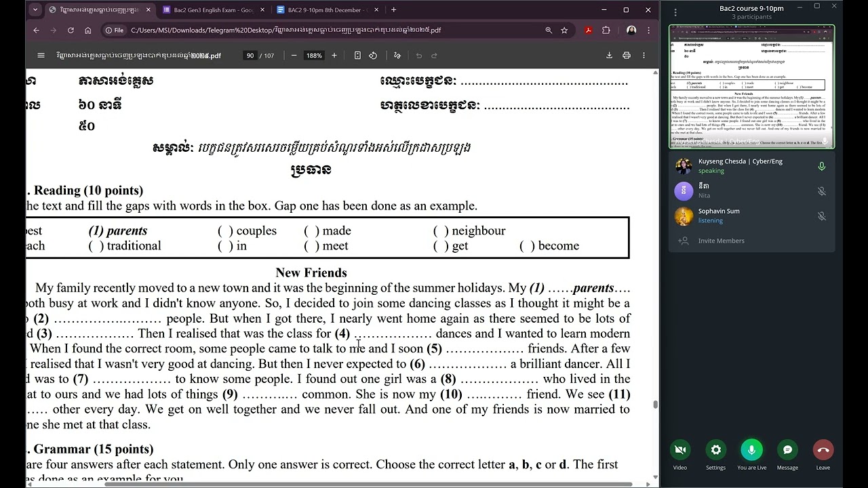Open the address bar zoom indicator
The image size is (868, 488).
[x=549, y=30]
